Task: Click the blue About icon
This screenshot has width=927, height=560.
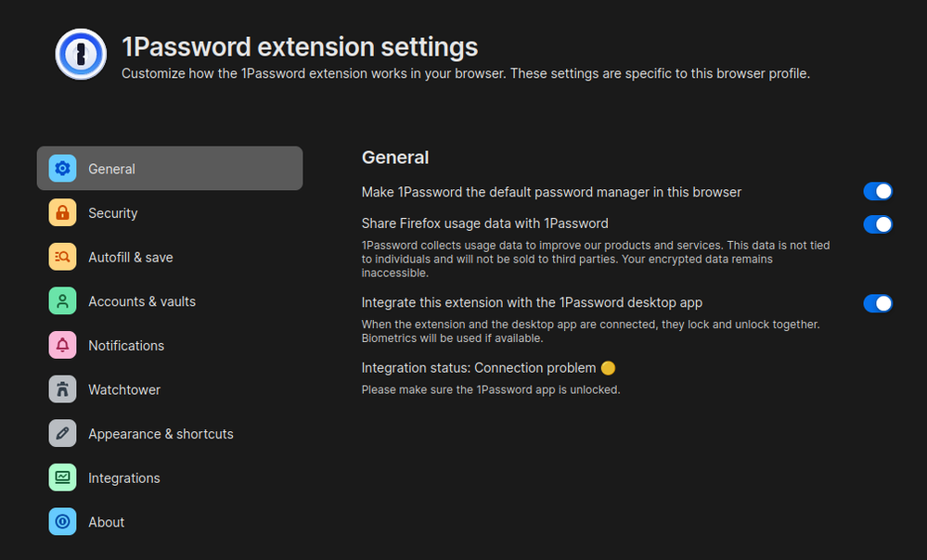Action: [x=62, y=522]
